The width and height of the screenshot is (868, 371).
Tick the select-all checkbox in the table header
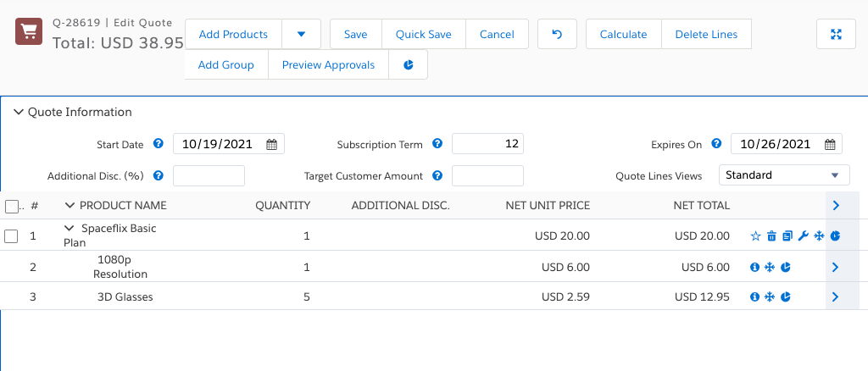(x=12, y=206)
